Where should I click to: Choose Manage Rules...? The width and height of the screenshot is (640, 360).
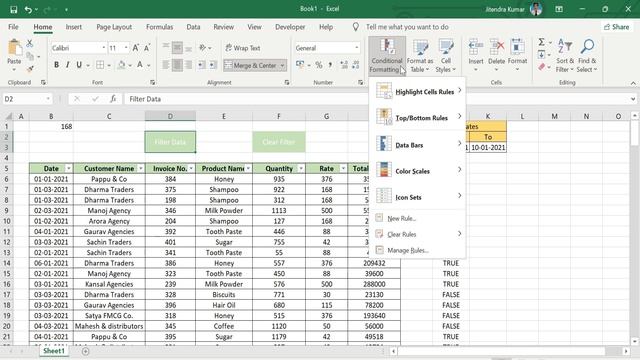(418, 250)
